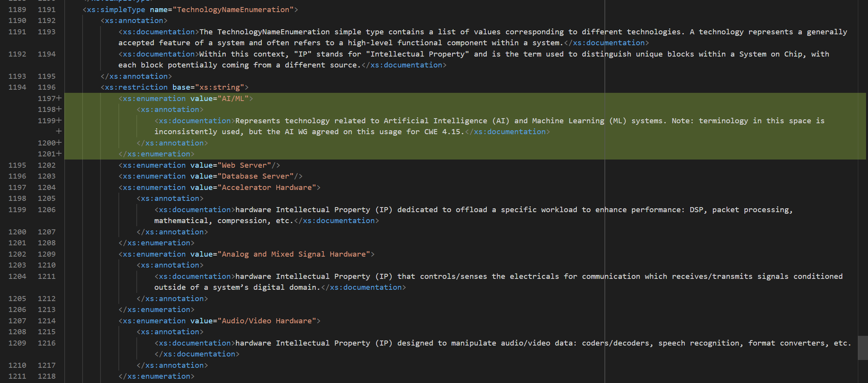This screenshot has width=868, height=383.
Task: Click the "Web Server" enumeration value
Action: tap(246, 165)
